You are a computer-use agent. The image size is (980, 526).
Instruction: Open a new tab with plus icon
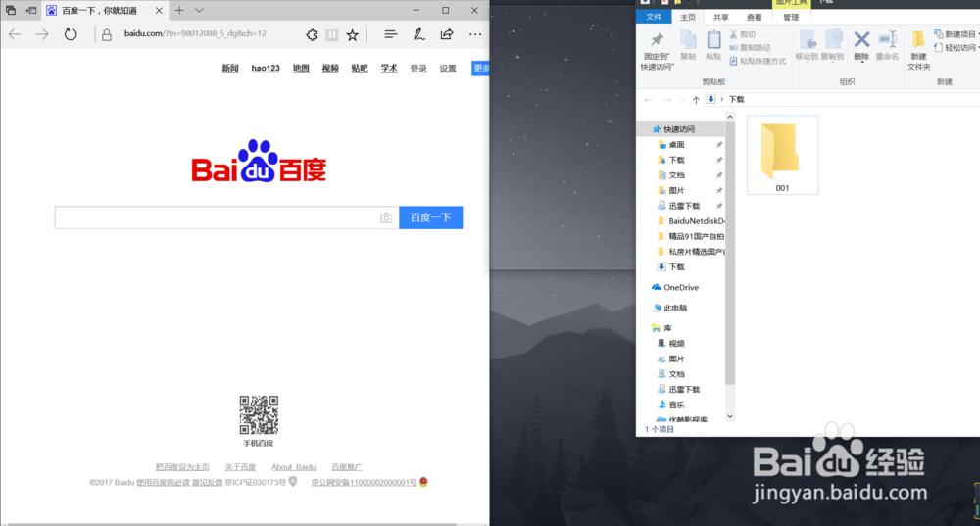click(x=179, y=10)
